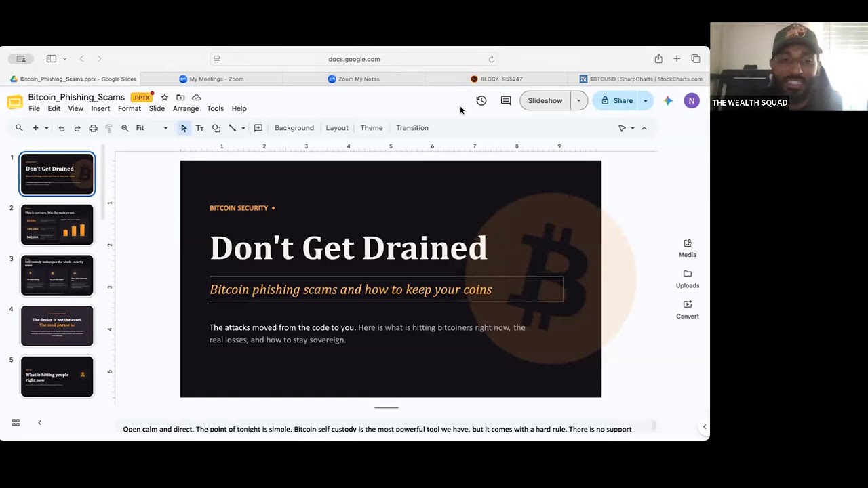Open the Uploads side panel

[688, 279]
